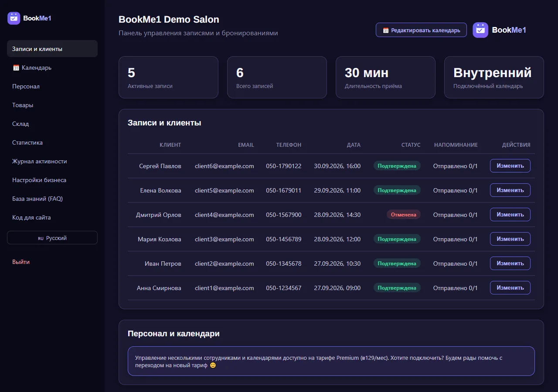
Task: View the Статистика section
Action: click(x=52, y=142)
